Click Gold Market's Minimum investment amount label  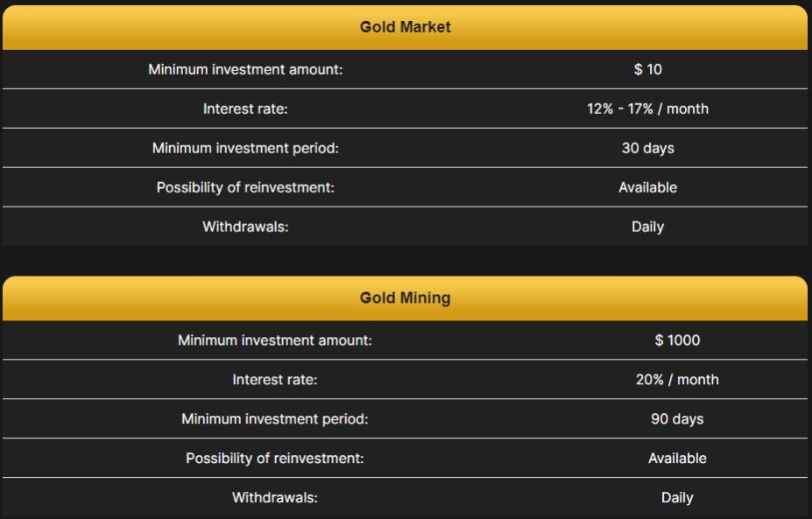(245, 69)
